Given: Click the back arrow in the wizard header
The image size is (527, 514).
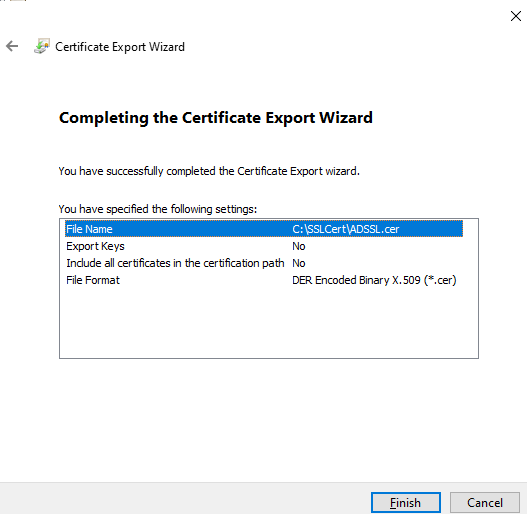Looking at the screenshot, I should [x=12, y=46].
